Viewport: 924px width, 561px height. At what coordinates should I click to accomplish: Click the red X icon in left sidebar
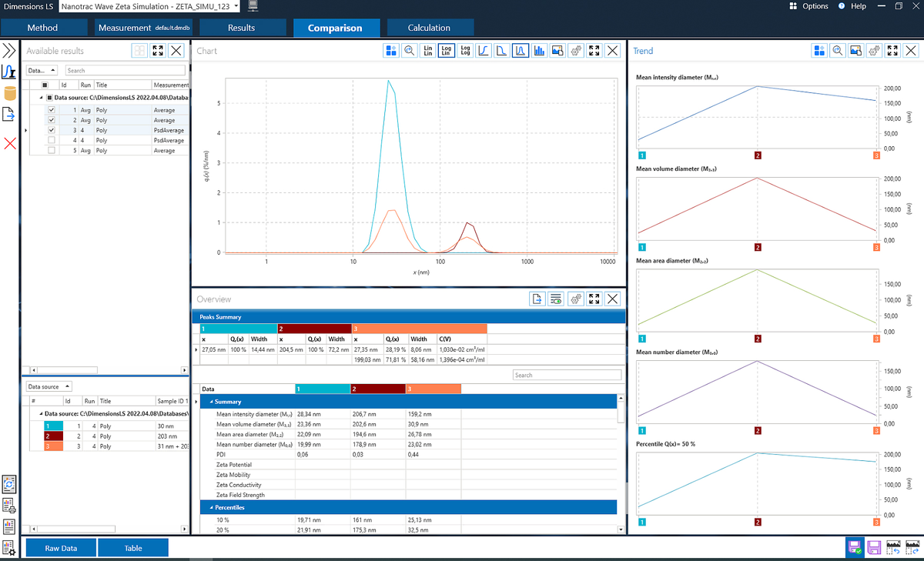point(10,144)
